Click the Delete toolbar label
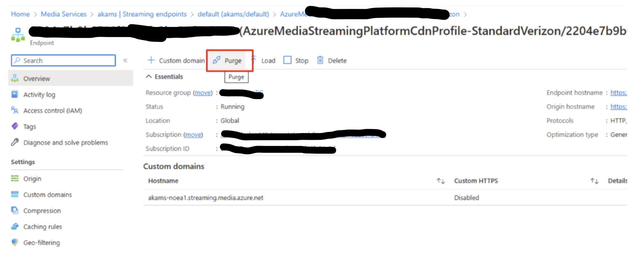 (337, 60)
